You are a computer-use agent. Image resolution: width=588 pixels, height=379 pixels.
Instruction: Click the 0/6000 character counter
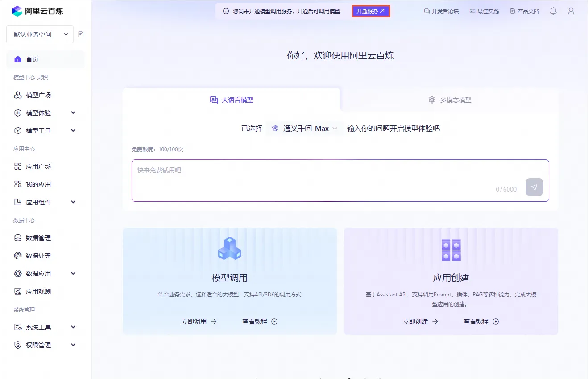(506, 189)
